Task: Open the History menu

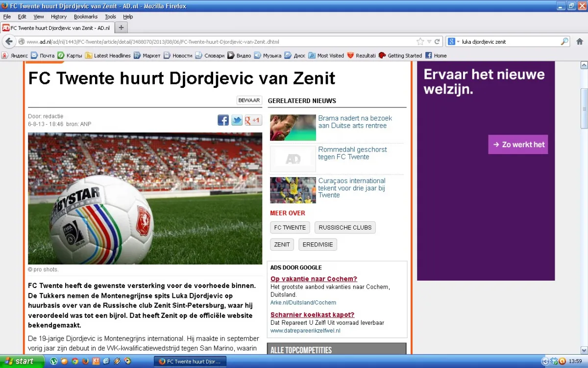Action: pos(59,17)
